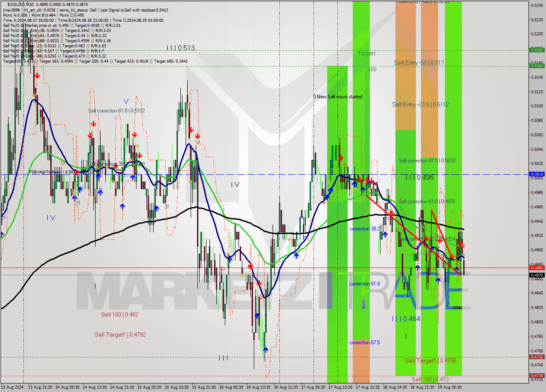Screen dimensions: 546x392
Task: Select 'Sell Entry -50 | 0.517' label
Action: pyautogui.click(x=419, y=63)
